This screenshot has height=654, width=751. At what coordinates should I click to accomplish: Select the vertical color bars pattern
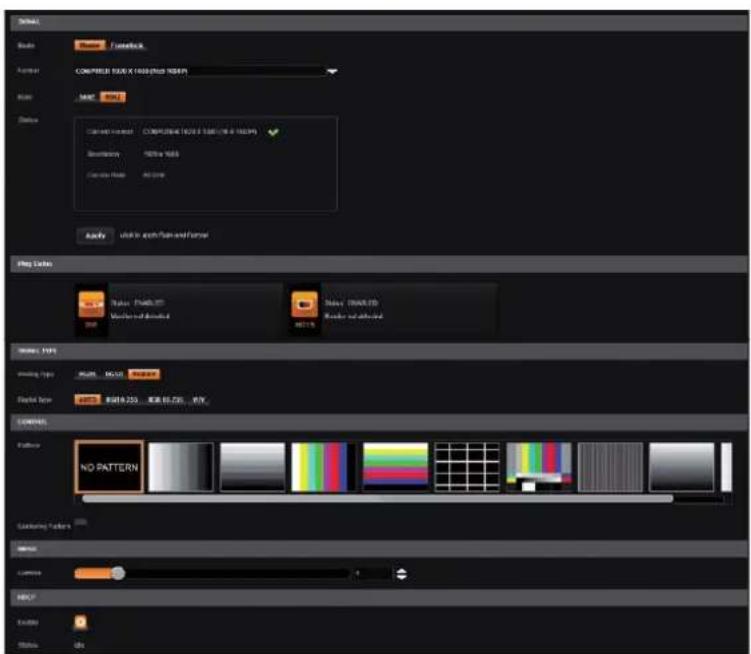pyautogui.click(x=324, y=467)
